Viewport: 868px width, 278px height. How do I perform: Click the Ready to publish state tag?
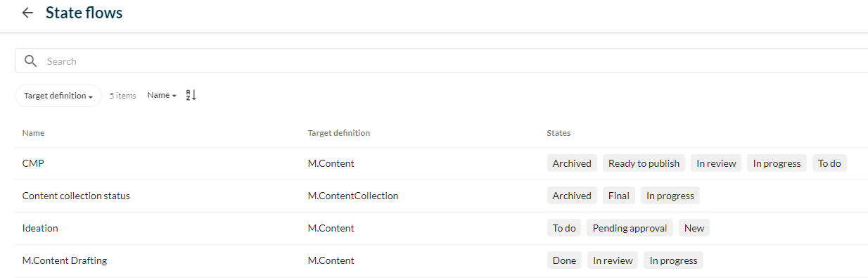coord(644,163)
